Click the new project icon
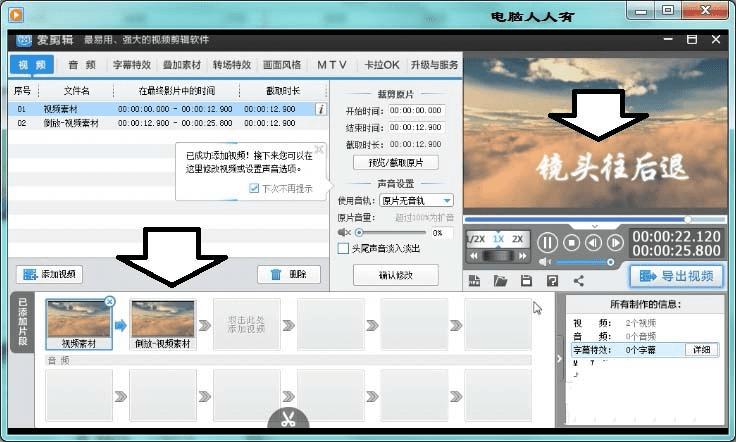 point(474,281)
